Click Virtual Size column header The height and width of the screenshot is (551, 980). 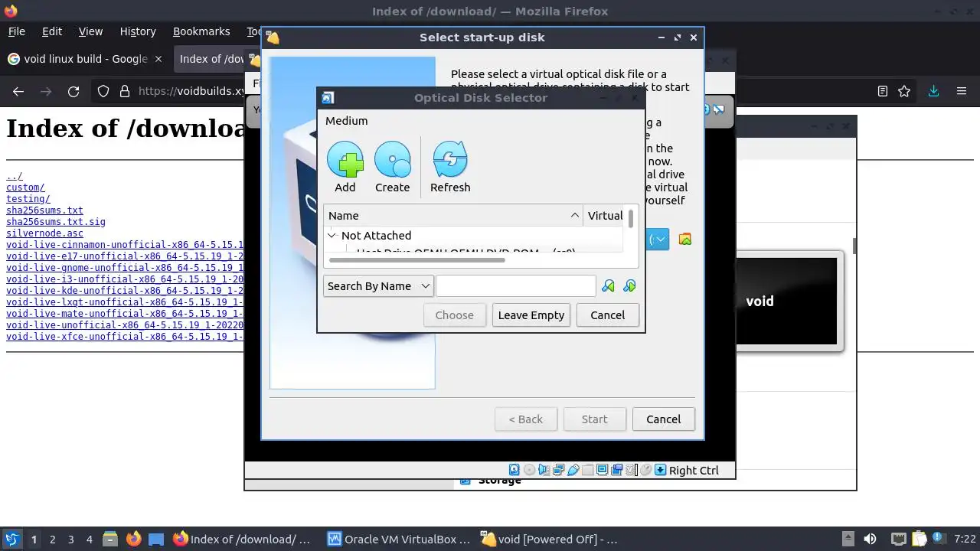click(x=605, y=216)
